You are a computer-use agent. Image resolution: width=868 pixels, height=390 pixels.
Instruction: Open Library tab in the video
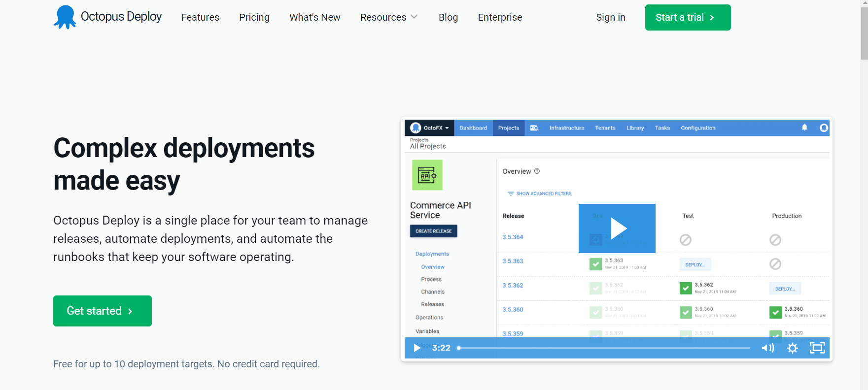point(635,128)
